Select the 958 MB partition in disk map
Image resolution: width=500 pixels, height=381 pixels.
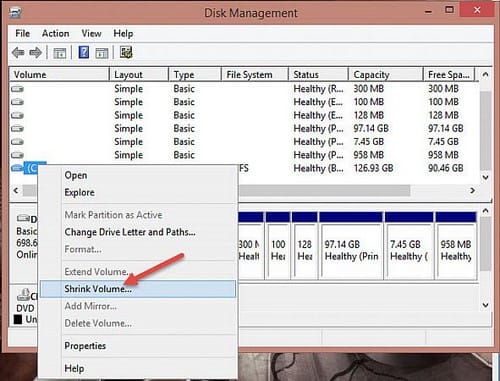[456, 245]
